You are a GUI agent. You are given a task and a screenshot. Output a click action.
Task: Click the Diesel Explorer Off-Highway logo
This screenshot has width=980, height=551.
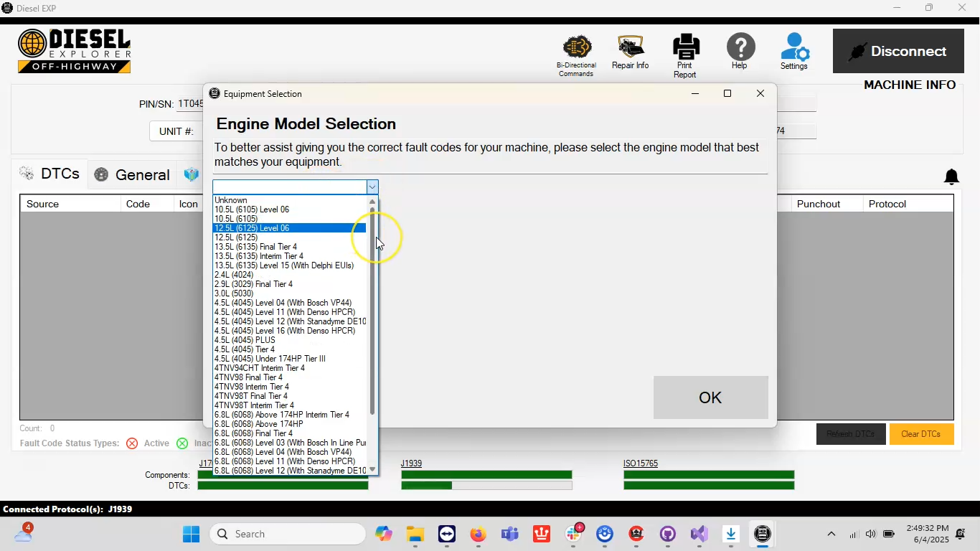point(74,50)
